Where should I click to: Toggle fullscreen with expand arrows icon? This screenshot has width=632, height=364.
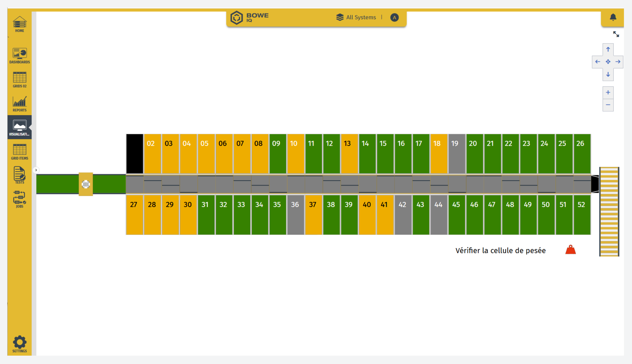click(x=616, y=34)
